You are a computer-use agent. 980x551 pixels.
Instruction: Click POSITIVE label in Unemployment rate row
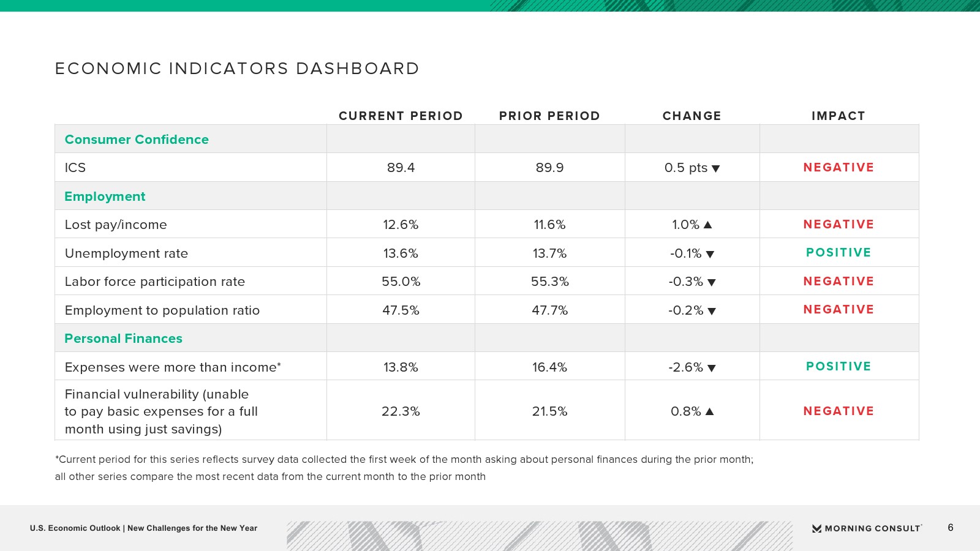click(839, 253)
